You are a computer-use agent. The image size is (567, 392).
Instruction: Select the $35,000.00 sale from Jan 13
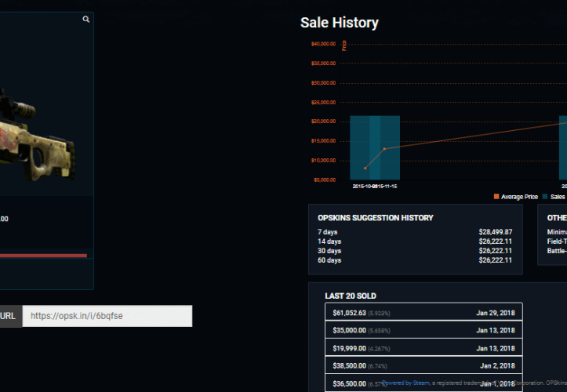tap(423, 330)
